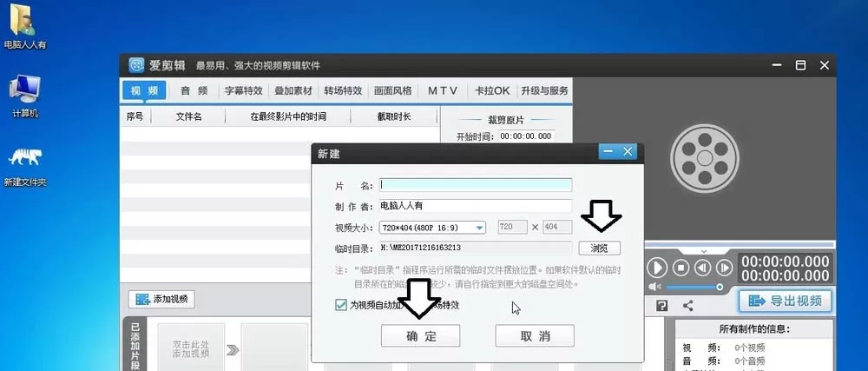Image resolution: width=868 pixels, height=371 pixels.
Task: Click the 文件名 column header
Action: click(188, 116)
